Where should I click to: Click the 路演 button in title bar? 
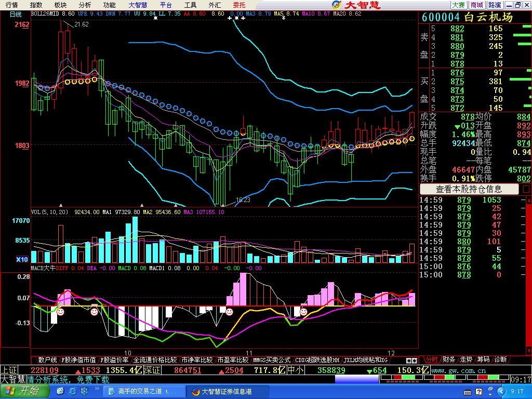[x=495, y=5]
